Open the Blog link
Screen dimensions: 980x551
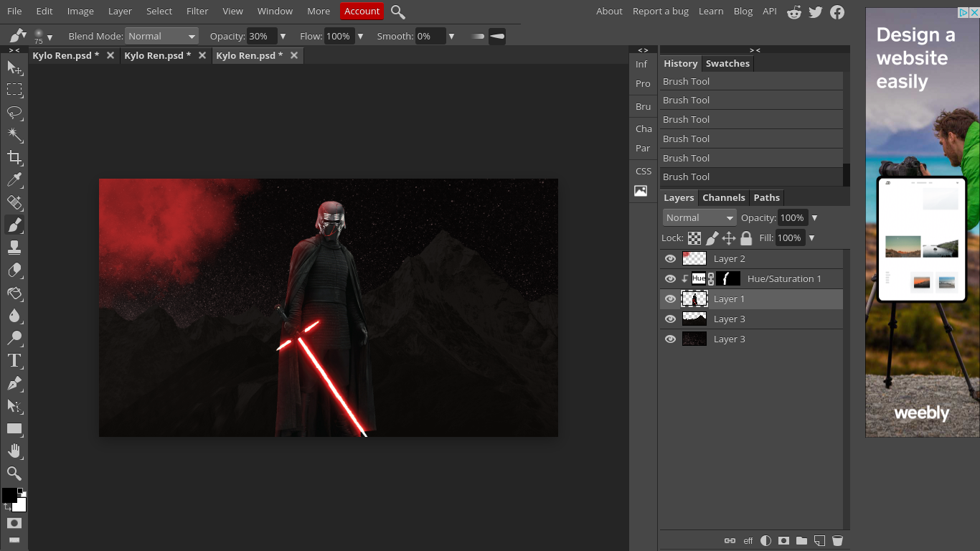743,11
